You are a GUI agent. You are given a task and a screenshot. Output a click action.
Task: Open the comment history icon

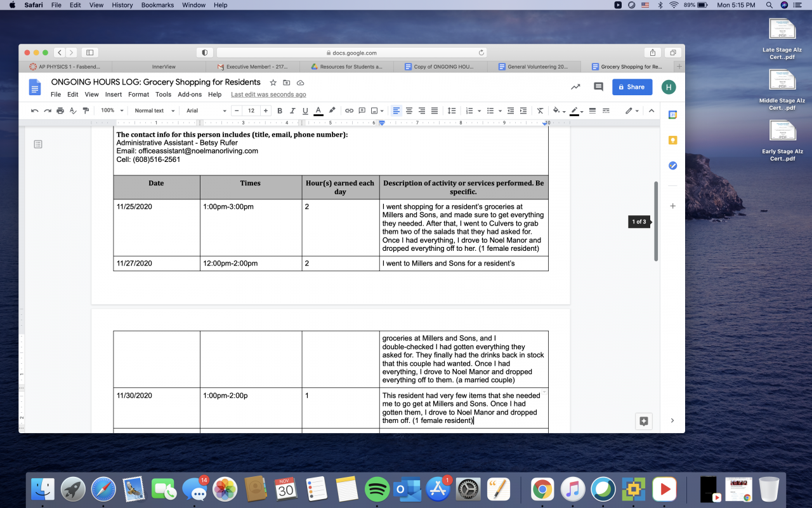coord(598,87)
